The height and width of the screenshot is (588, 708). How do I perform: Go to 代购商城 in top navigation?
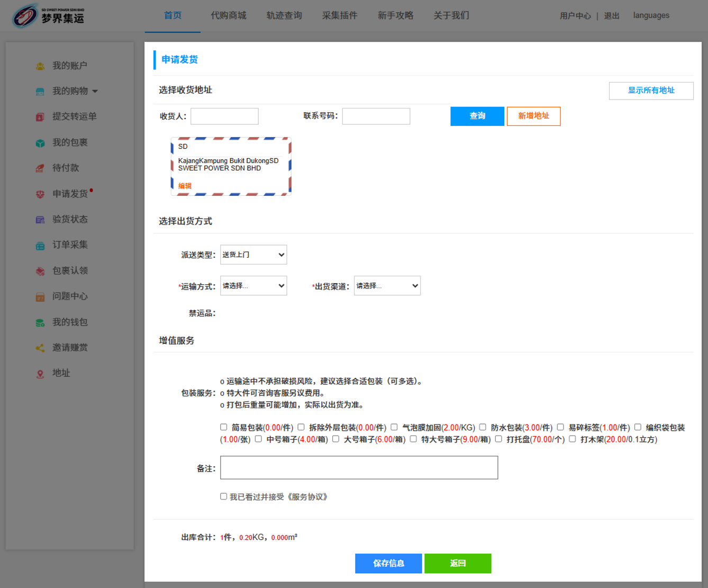228,15
